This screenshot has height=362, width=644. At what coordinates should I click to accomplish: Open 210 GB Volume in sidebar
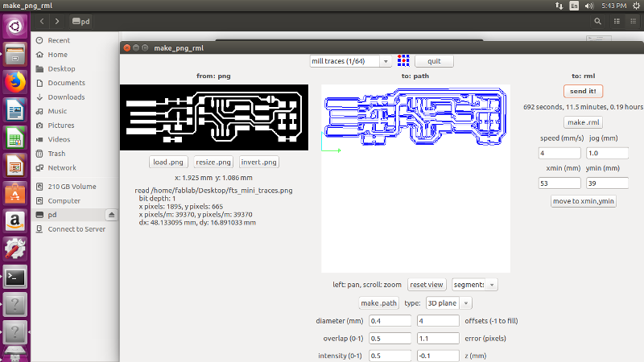[x=72, y=187]
